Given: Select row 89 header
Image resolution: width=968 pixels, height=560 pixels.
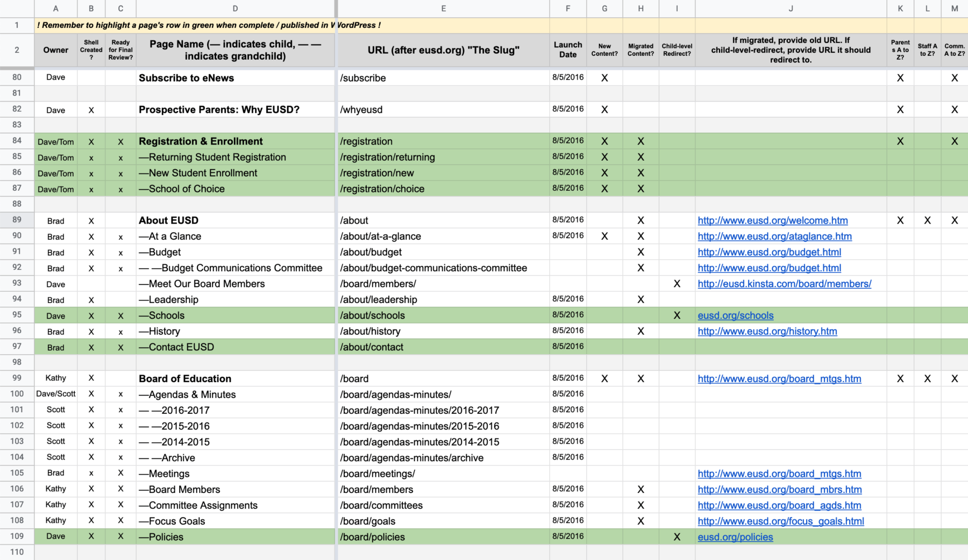Looking at the screenshot, I should click(x=17, y=220).
